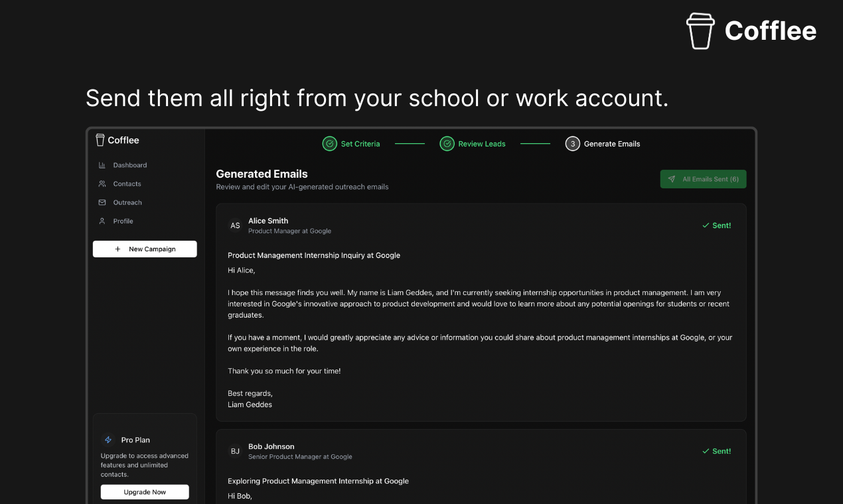Click the 'Send them all right from' headline
Image resolution: width=843 pixels, height=504 pixels.
point(377,97)
